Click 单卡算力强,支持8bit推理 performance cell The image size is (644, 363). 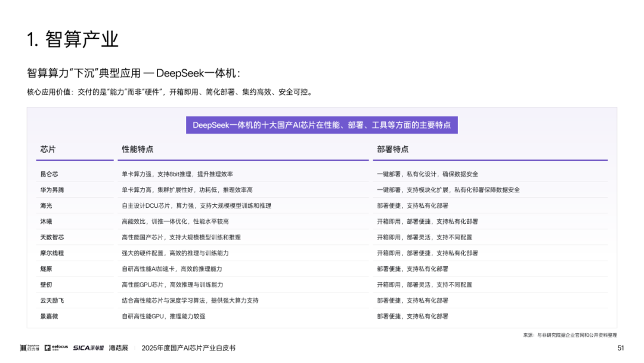pyautogui.click(x=177, y=174)
